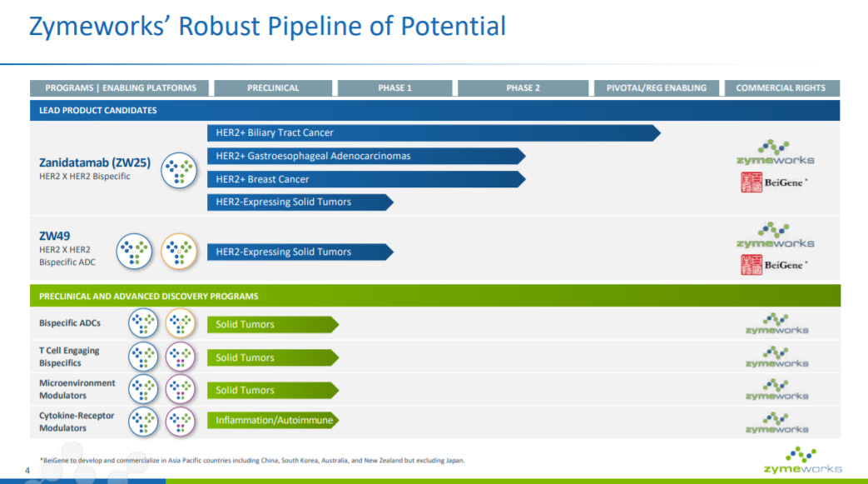This screenshot has height=484, width=868.
Task: Click the BeiGene logo in the ZW49 row
Action: point(774,265)
